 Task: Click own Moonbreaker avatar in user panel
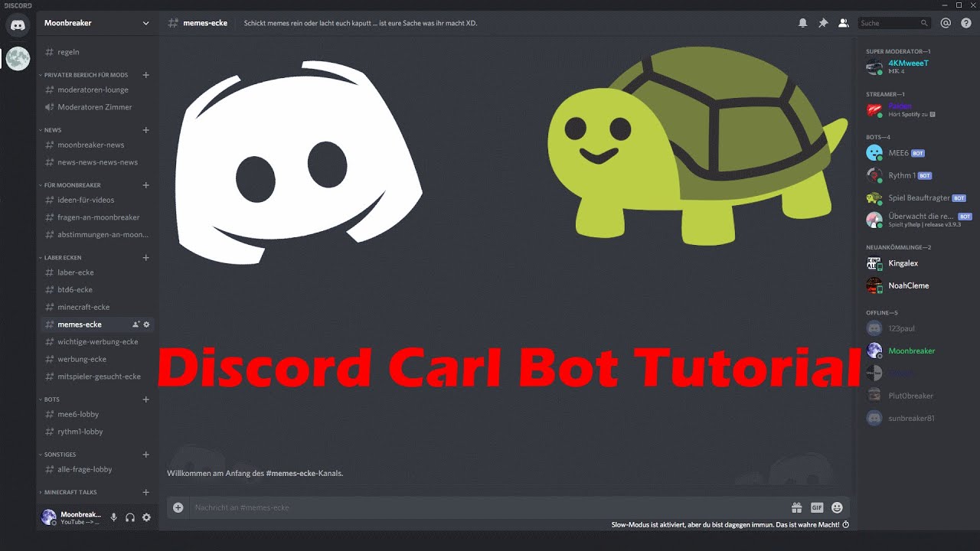tap(48, 517)
